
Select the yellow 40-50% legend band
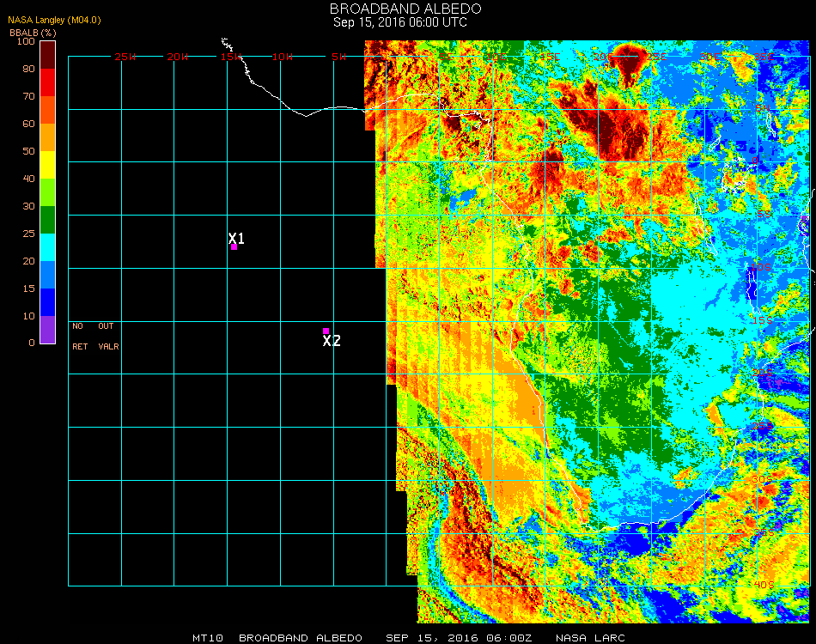click(48, 165)
